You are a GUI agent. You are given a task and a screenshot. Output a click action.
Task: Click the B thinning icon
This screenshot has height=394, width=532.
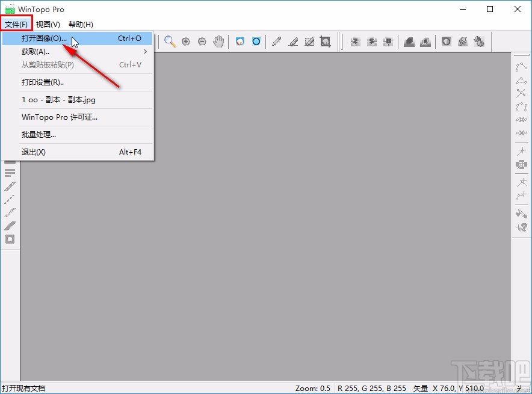pos(388,42)
